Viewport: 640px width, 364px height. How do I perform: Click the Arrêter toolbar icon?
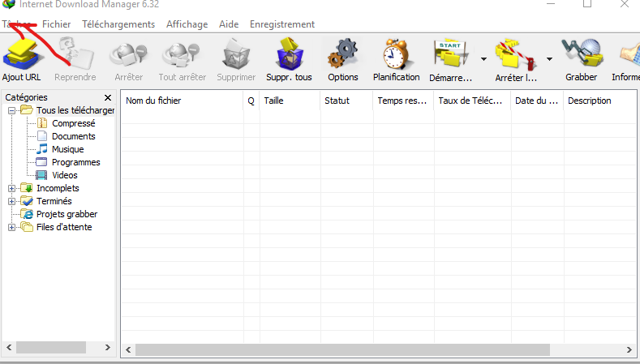click(x=129, y=55)
